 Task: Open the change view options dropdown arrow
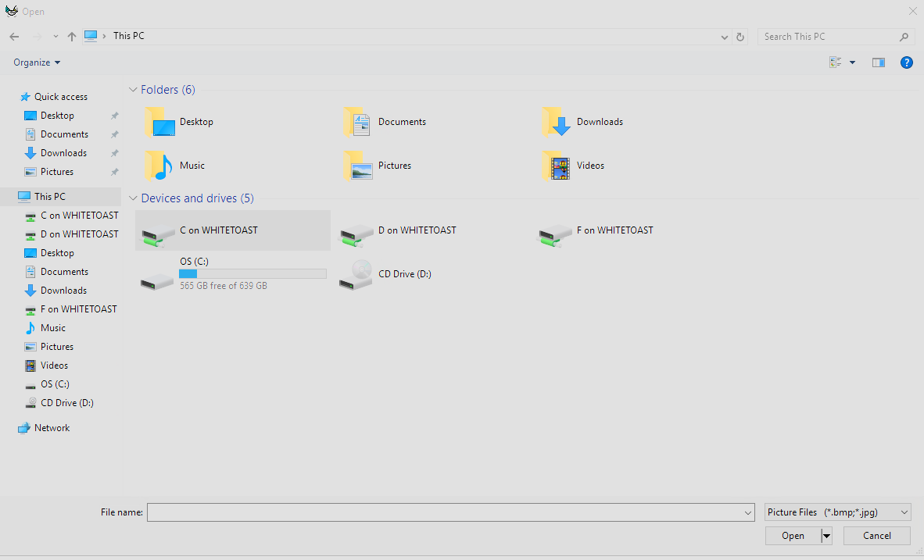click(852, 62)
